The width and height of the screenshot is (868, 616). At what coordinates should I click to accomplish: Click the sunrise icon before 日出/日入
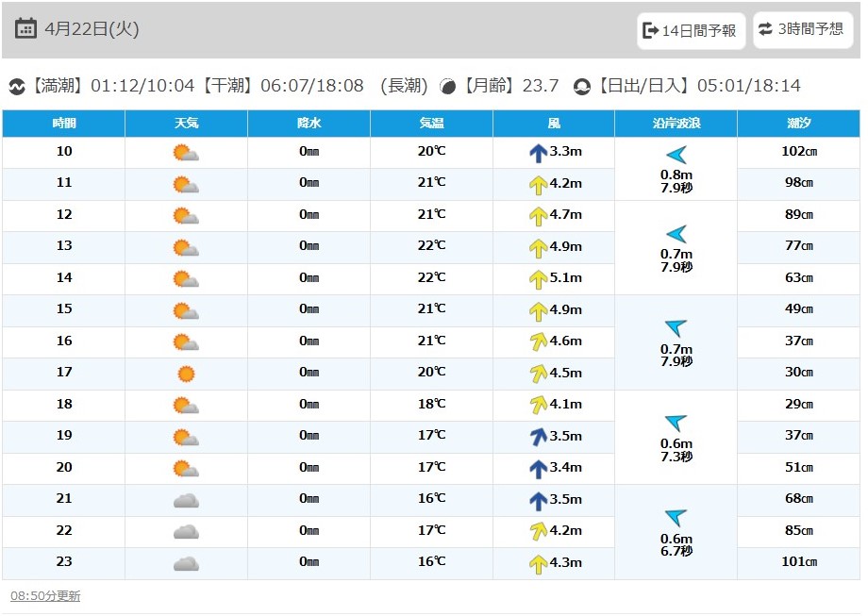(x=582, y=87)
